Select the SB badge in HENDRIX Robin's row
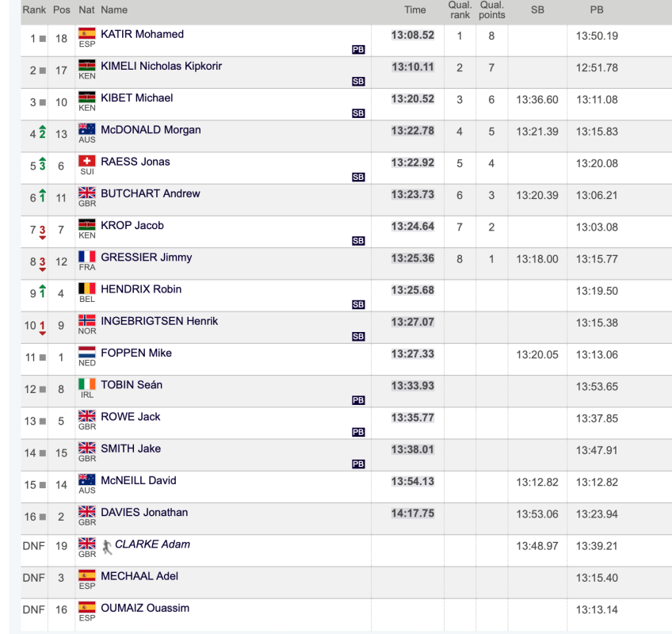This screenshot has height=634, width=672. coord(358,305)
